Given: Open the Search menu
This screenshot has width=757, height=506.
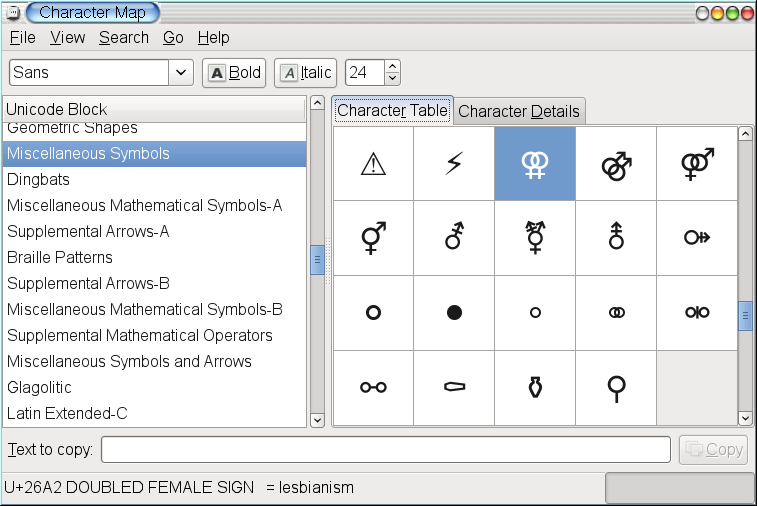Looking at the screenshot, I should [x=124, y=37].
